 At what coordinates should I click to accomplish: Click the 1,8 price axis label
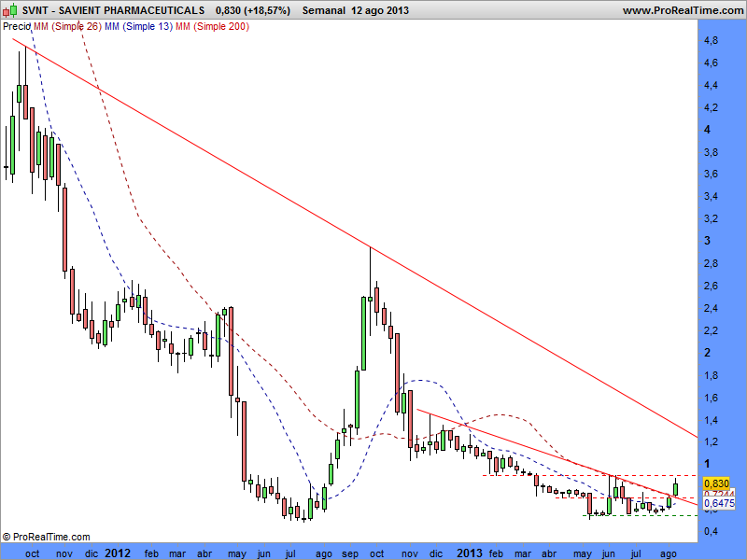(x=712, y=375)
